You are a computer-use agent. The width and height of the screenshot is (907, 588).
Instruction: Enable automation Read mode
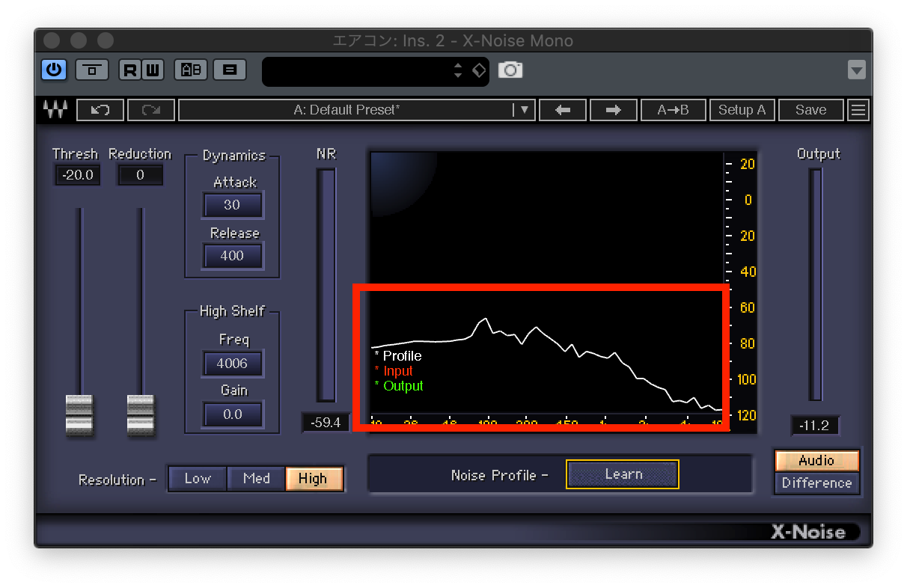tap(128, 70)
